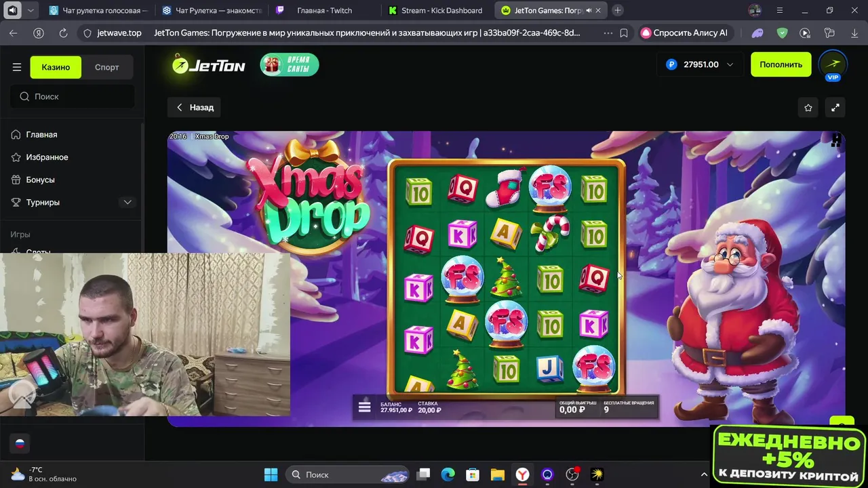Open Избранное in the sidebar
Image resolution: width=868 pixels, height=488 pixels.
tap(47, 157)
